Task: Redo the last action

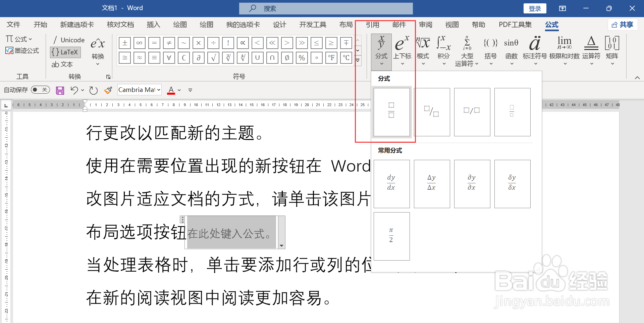Action: pos(93,90)
